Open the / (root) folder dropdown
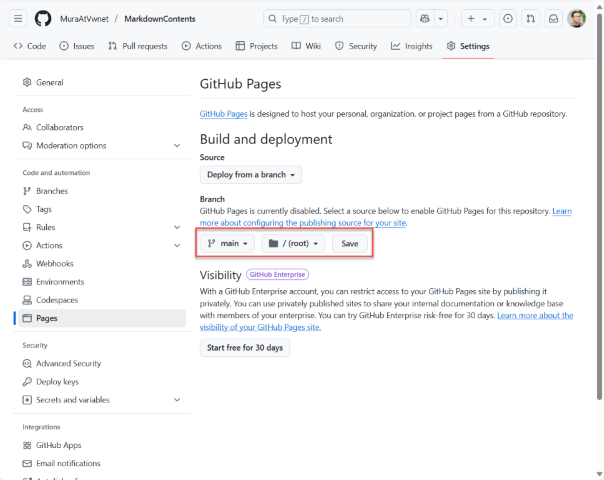This screenshot has height=480, width=604. point(293,243)
